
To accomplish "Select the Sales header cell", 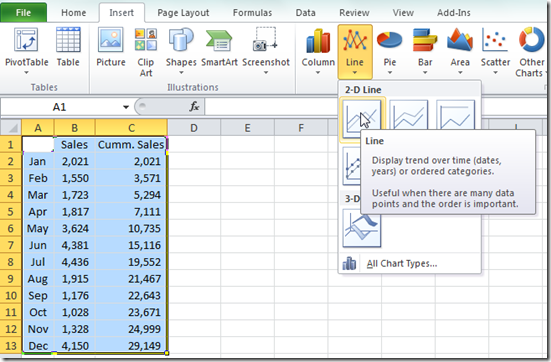I will pos(74,144).
